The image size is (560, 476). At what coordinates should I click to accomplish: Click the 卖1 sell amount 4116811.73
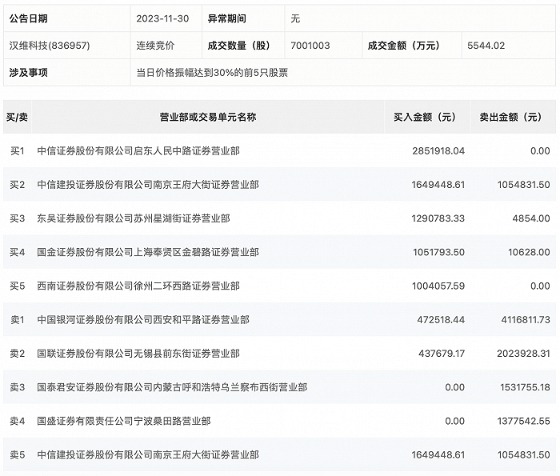[x=525, y=319]
